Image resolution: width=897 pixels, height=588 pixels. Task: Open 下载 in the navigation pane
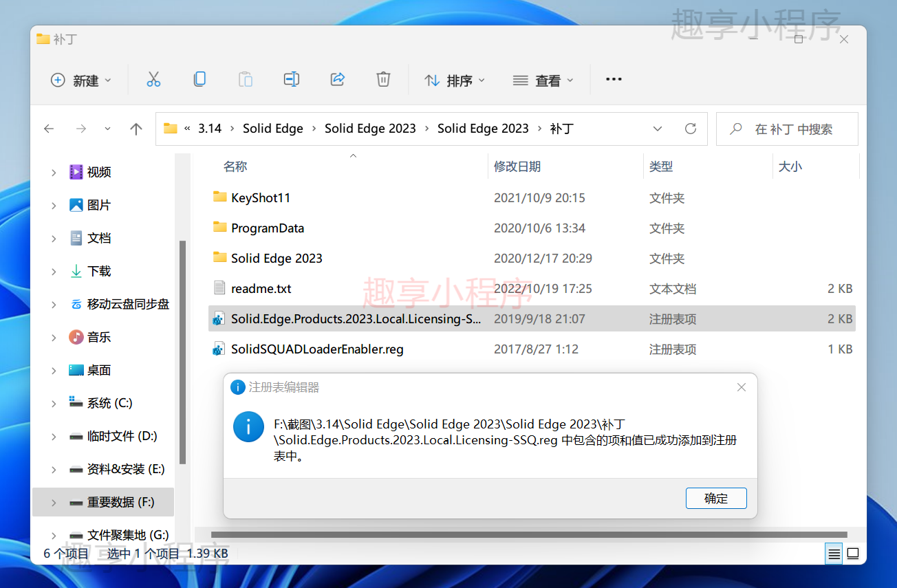pos(99,271)
